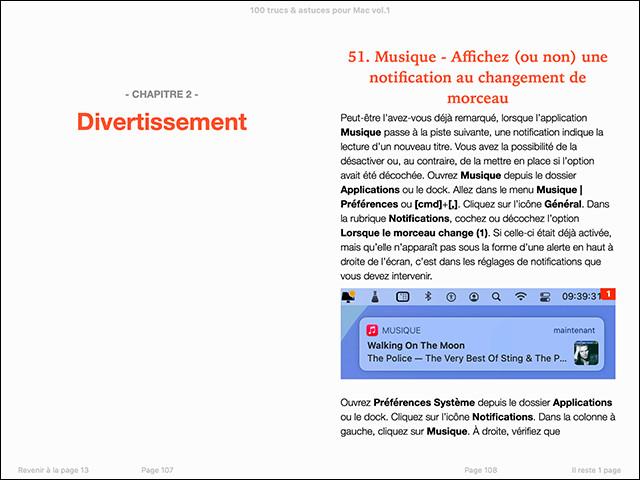Viewport: 640px width, 480px height.
Task: Click the book title at the top
Action: click(x=319, y=9)
